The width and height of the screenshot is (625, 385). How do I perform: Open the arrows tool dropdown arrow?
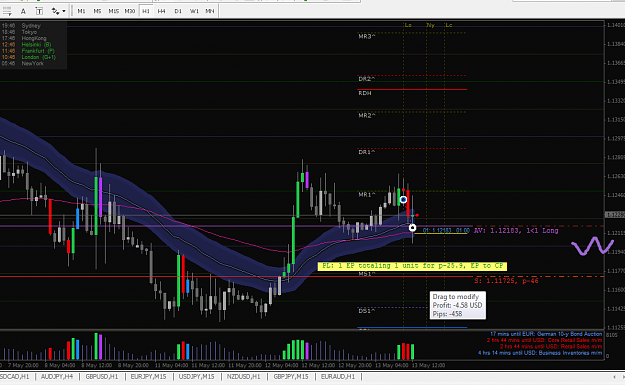point(64,11)
